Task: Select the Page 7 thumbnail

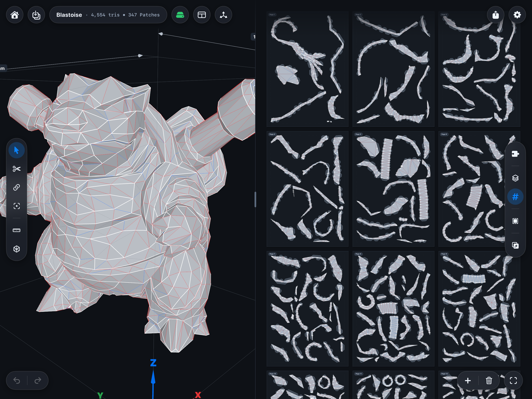Action: coord(307,309)
